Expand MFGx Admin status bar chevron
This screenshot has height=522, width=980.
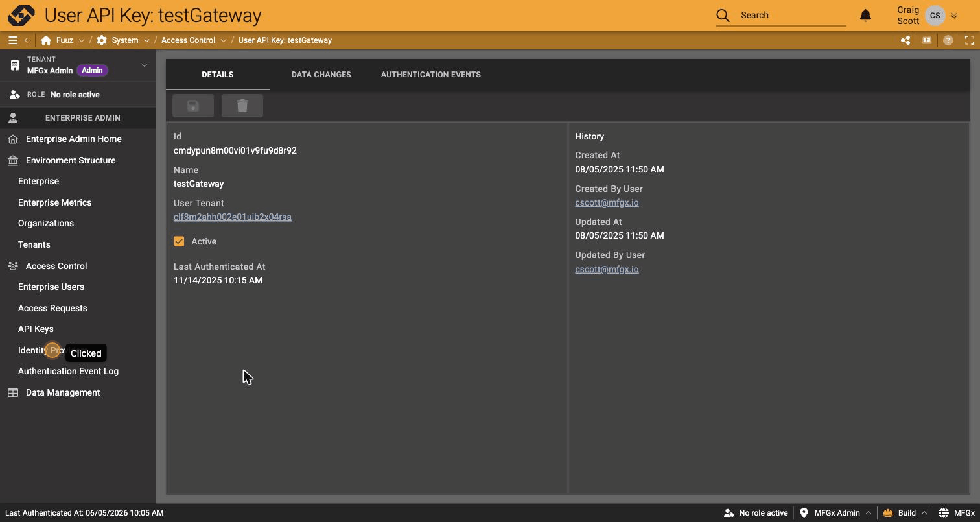(x=869, y=513)
